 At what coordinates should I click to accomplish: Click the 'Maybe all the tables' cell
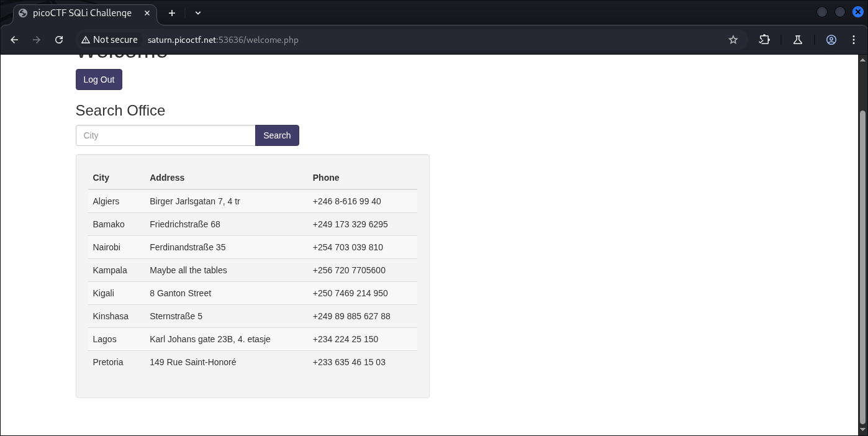point(188,270)
